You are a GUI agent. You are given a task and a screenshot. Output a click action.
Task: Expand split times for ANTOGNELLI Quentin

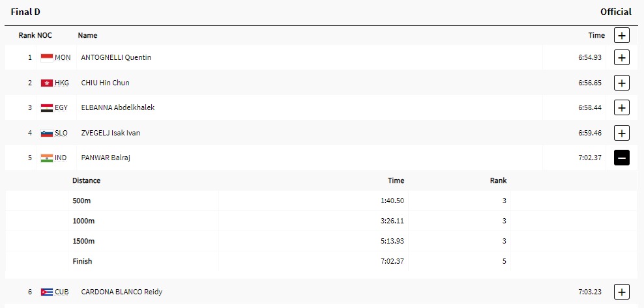[x=622, y=57]
